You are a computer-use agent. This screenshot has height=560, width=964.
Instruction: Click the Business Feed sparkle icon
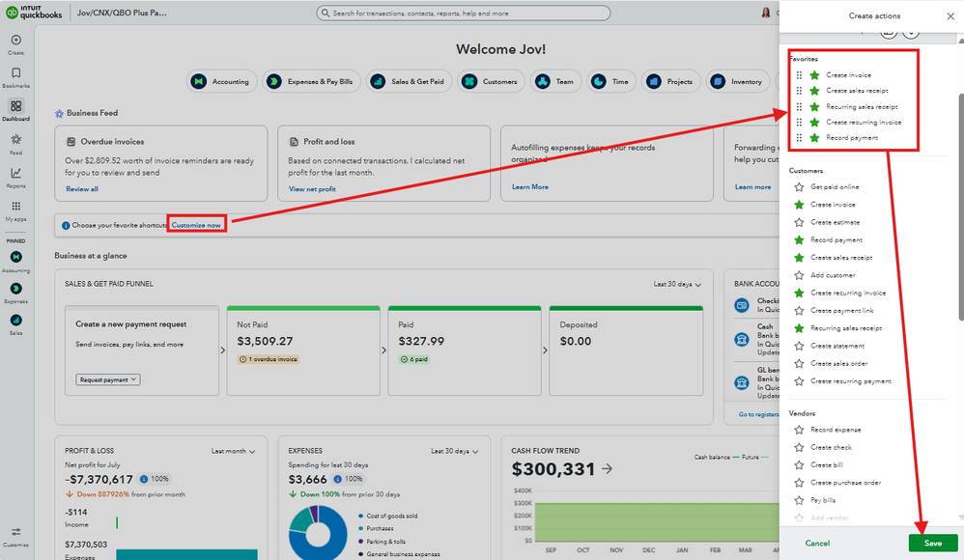[59, 113]
